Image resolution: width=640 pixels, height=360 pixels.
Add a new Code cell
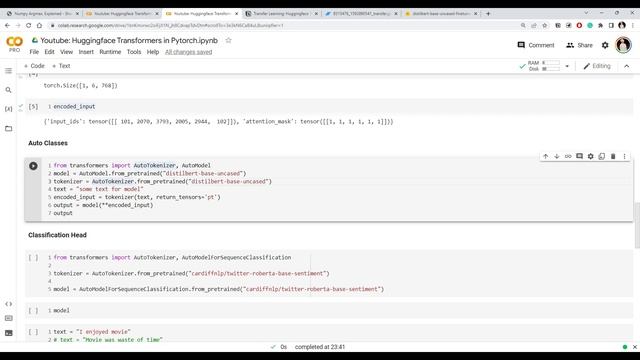click(34, 66)
